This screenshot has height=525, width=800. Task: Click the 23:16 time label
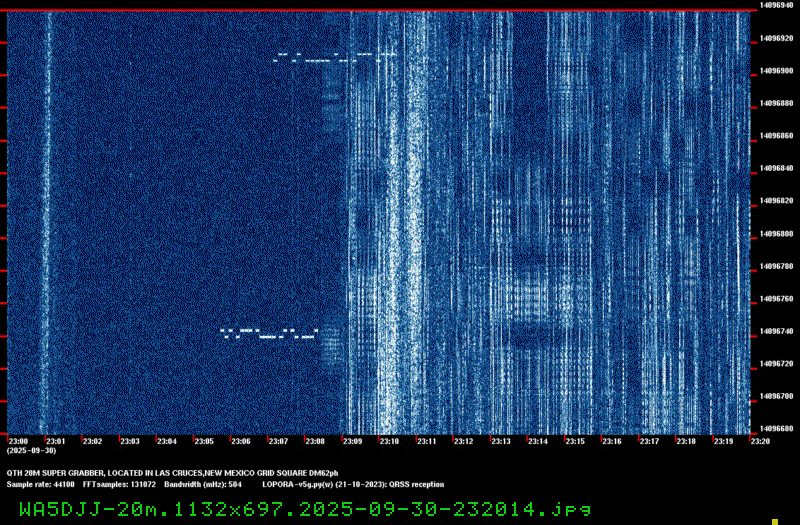pyautogui.click(x=613, y=441)
